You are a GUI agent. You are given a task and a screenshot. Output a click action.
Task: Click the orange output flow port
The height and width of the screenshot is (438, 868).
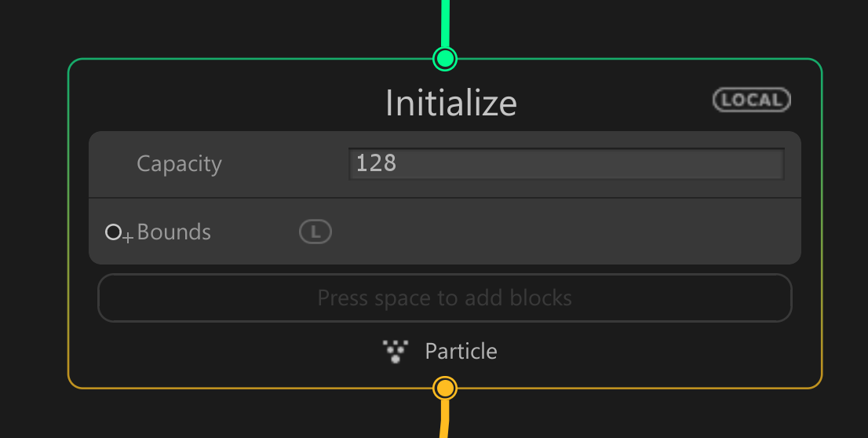445,389
